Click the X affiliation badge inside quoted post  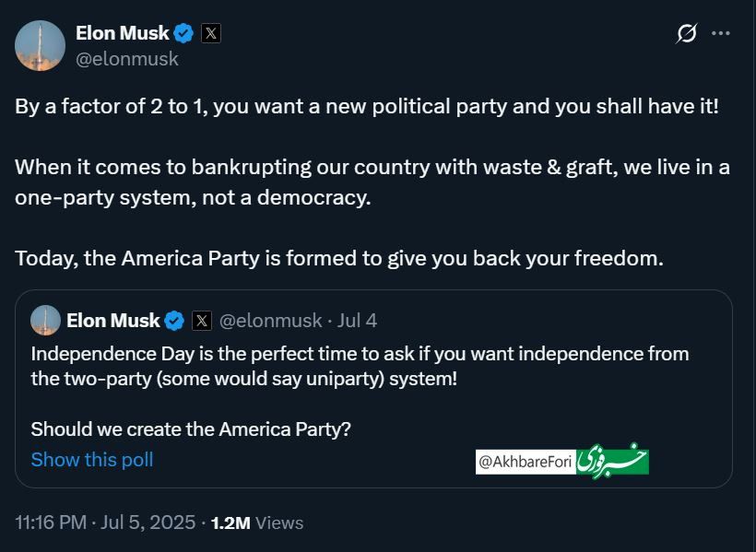click(x=202, y=321)
